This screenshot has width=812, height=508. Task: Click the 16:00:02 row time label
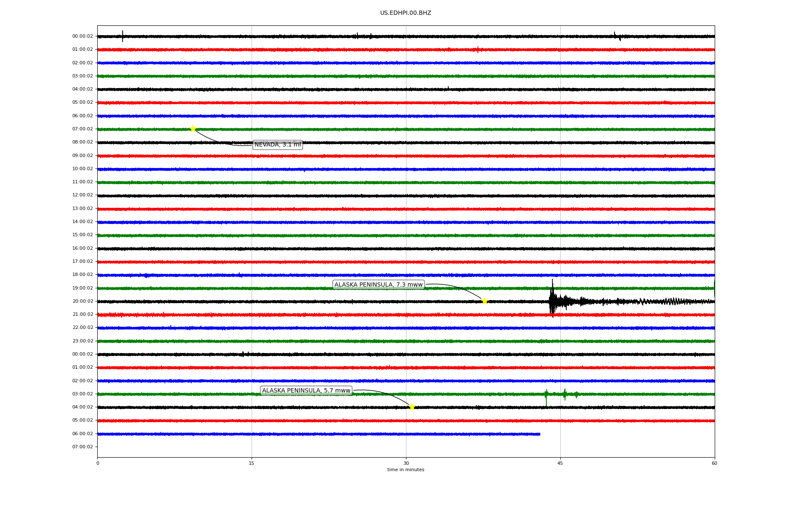(82, 248)
